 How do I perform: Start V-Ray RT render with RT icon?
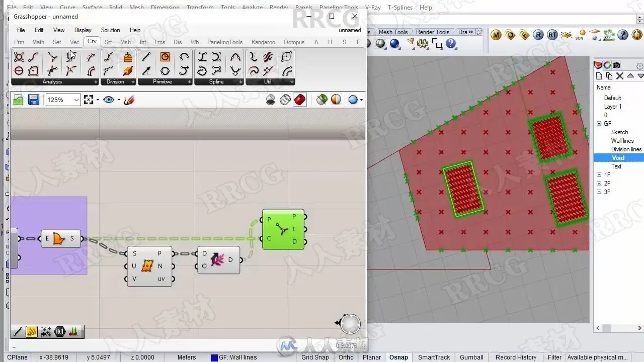pos(552,35)
